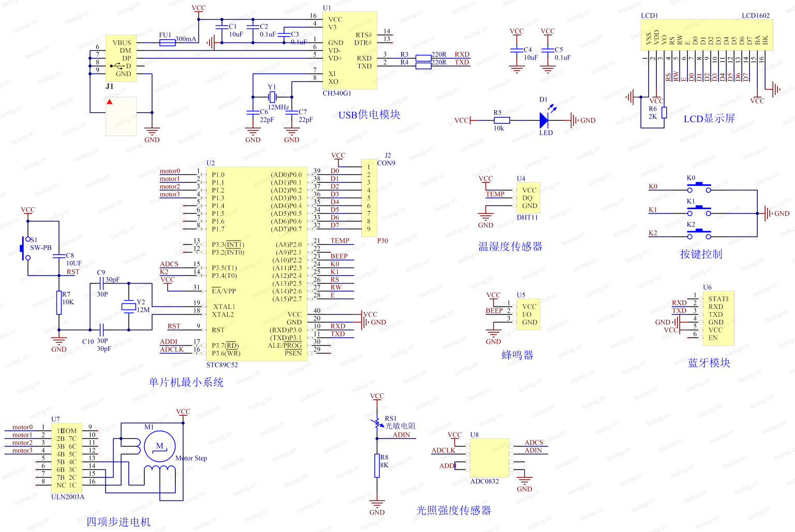This screenshot has height=532, width=795.
Task: Select the ULN2003A part name text
Action: (68, 497)
